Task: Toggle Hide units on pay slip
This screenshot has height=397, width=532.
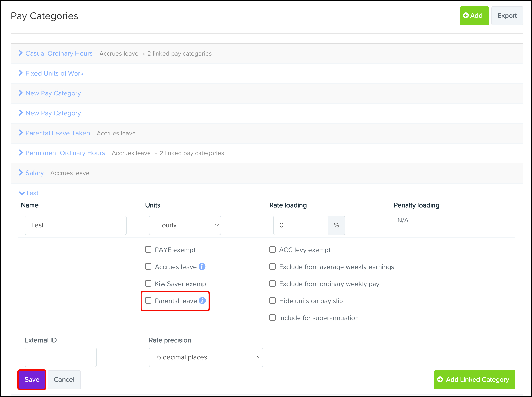Action: [273, 301]
